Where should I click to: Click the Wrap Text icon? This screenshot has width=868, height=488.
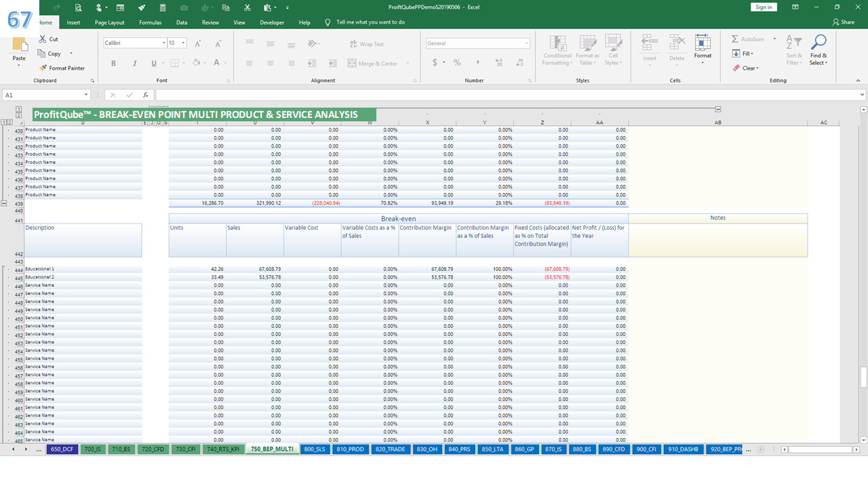click(x=354, y=44)
